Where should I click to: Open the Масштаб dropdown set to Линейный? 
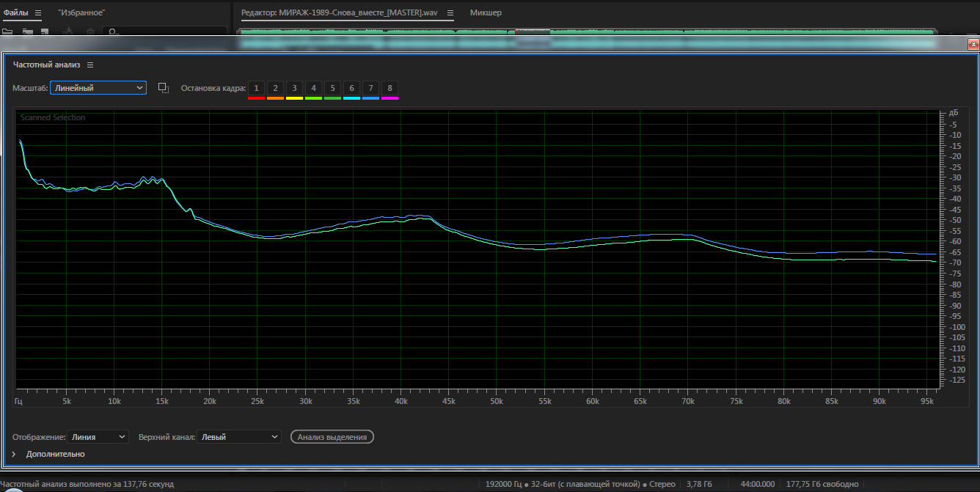pyautogui.click(x=98, y=88)
